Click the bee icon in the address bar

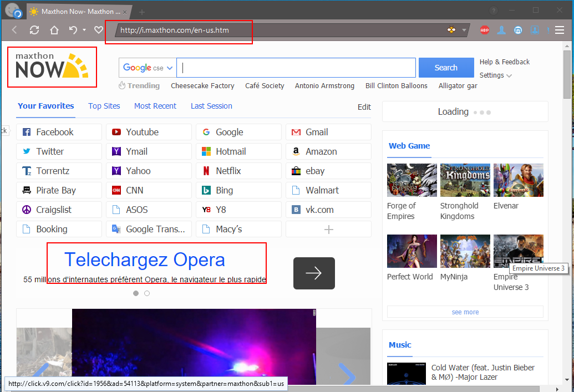[451, 30]
